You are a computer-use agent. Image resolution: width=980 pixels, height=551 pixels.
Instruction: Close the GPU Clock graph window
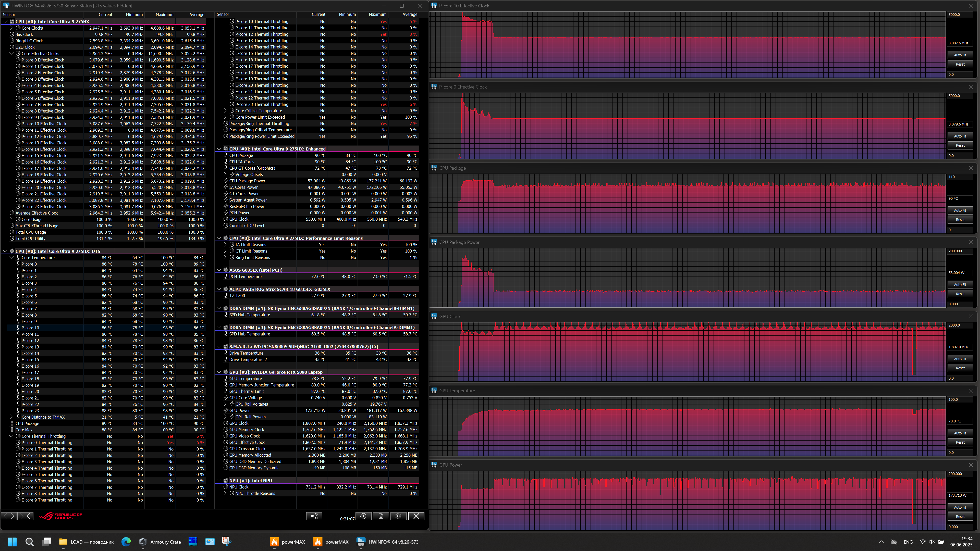pyautogui.click(x=971, y=316)
